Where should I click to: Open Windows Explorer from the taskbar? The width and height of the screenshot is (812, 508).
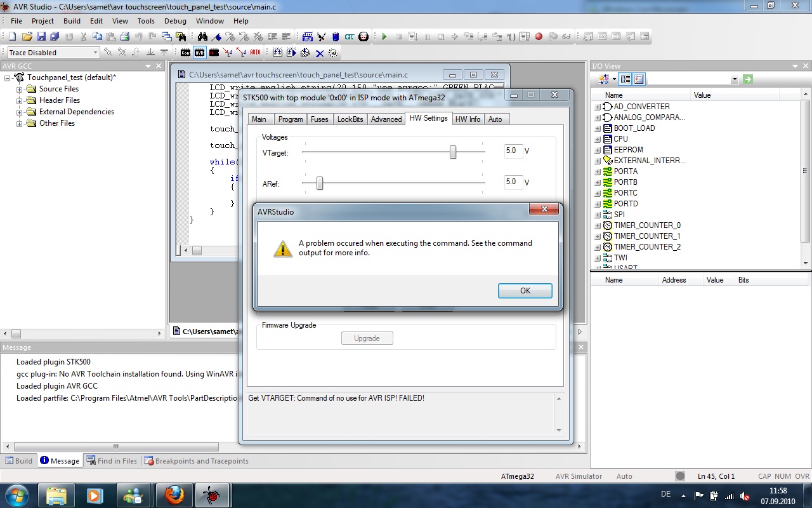click(56, 495)
